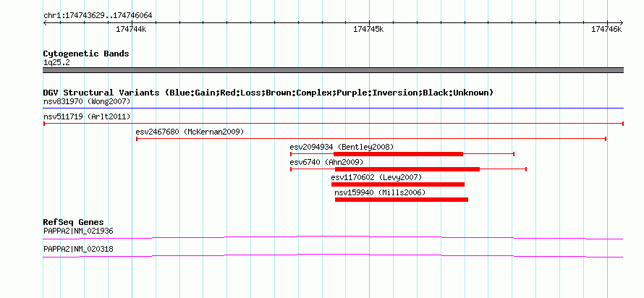The image size is (644, 298).
Task: Open variant esv2094934 (Bentley2008) label
Action: (342, 147)
